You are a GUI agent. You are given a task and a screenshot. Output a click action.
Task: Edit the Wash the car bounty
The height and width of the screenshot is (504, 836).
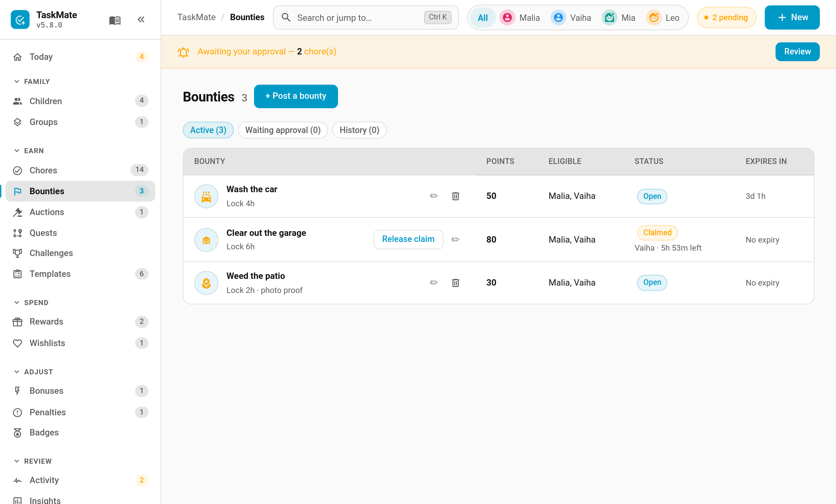pyautogui.click(x=433, y=196)
